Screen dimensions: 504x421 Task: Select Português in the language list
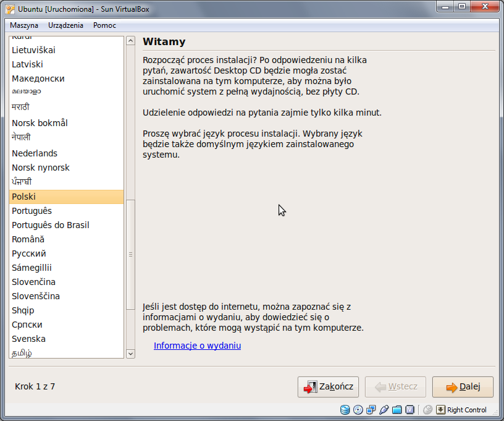coord(66,211)
